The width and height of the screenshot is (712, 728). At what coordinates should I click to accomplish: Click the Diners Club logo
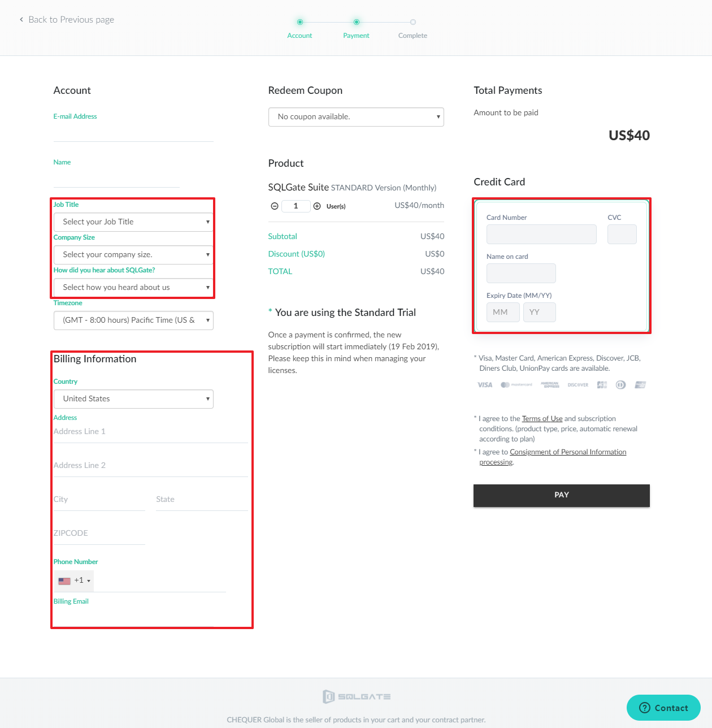(620, 385)
